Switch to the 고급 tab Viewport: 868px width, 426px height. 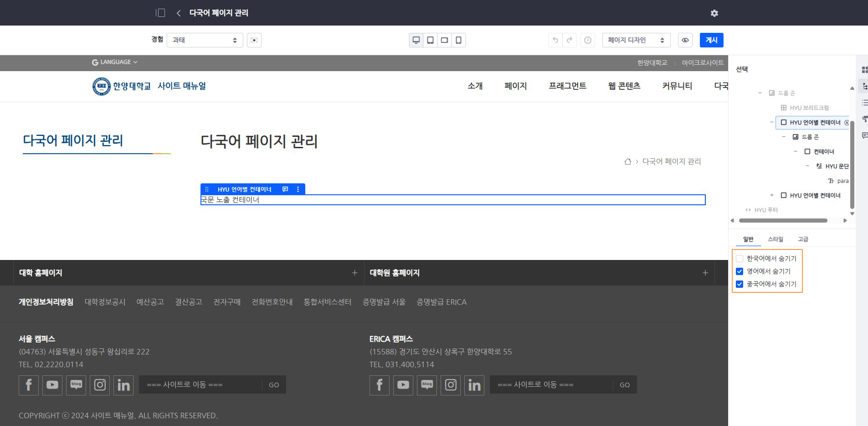[x=803, y=239]
